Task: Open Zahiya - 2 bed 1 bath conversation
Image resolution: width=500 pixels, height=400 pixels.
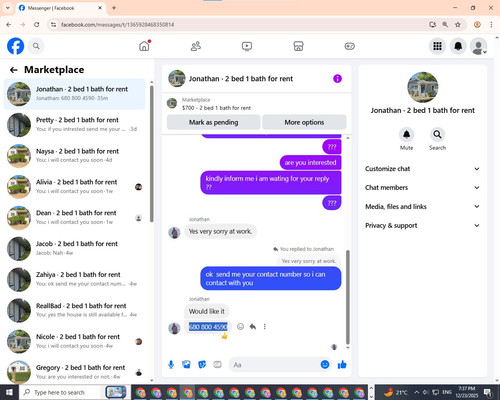Action: tap(74, 279)
